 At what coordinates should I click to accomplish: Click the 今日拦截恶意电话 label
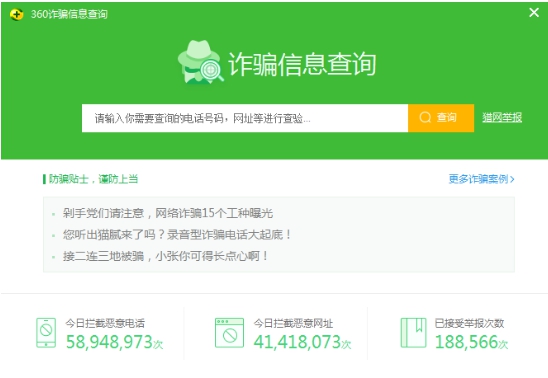[x=105, y=323]
